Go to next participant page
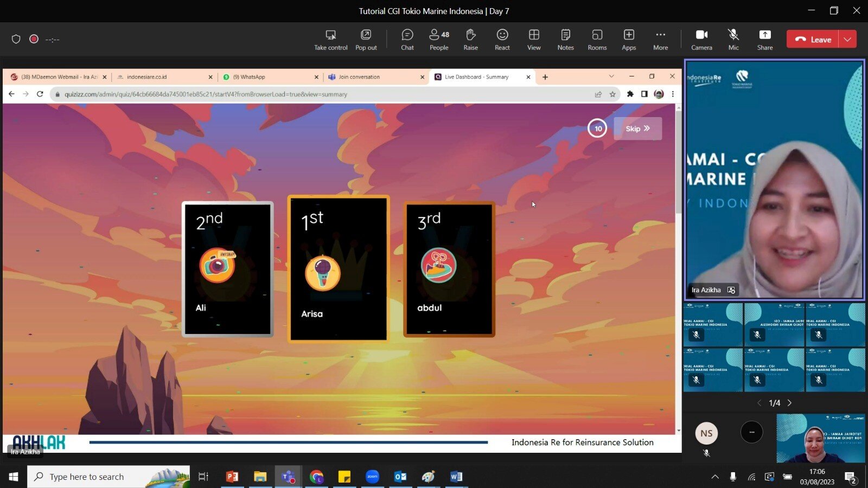This screenshot has width=868, height=488. [x=789, y=403]
